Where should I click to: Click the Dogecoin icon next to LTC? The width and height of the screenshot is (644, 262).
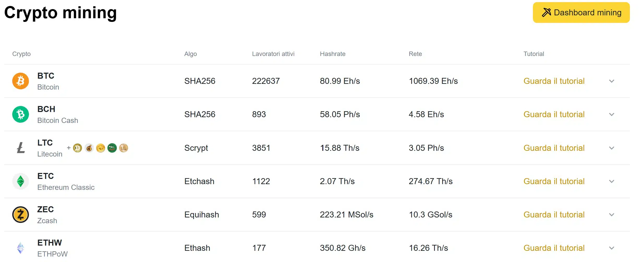(77, 148)
